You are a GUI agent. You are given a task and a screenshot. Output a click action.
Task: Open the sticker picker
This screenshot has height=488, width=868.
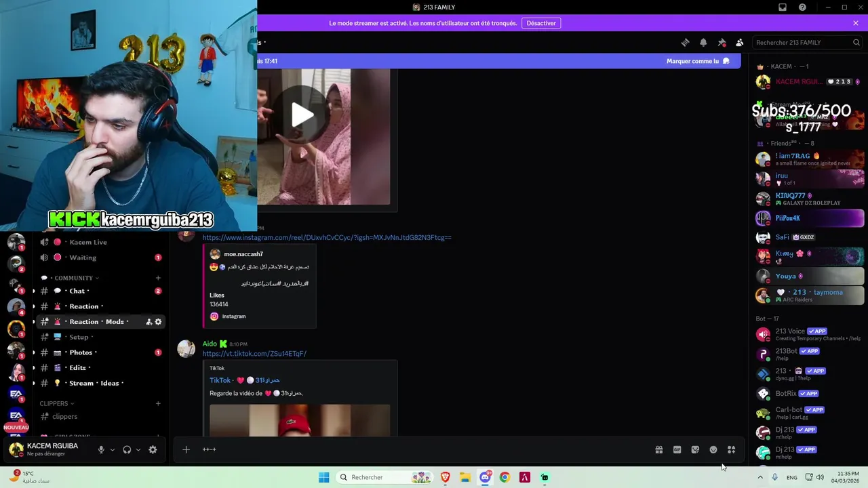pos(695,449)
